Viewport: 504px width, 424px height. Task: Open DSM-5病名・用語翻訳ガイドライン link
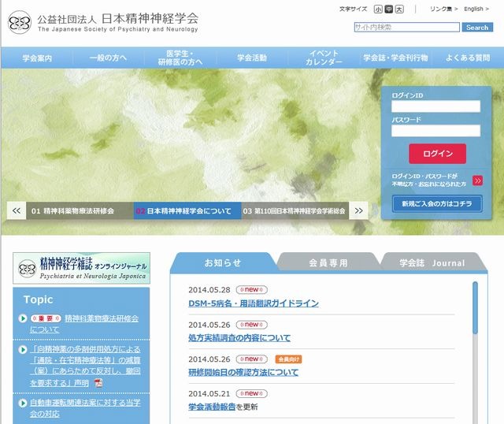pyautogui.click(x=254, y=303)
